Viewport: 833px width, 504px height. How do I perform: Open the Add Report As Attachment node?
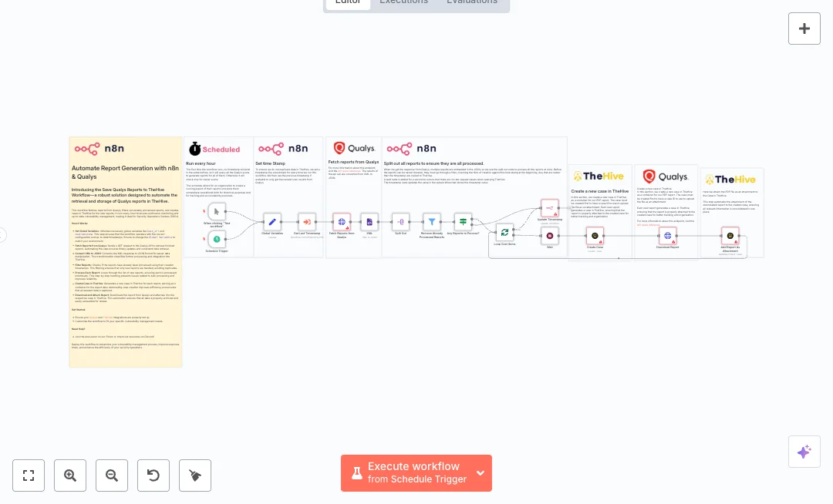coord(730,236)
